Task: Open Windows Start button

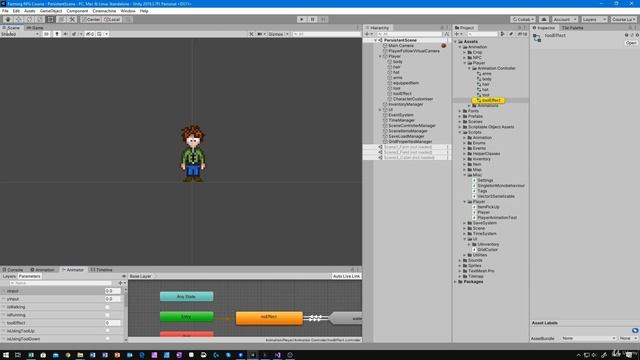Action: click(6, 355)
